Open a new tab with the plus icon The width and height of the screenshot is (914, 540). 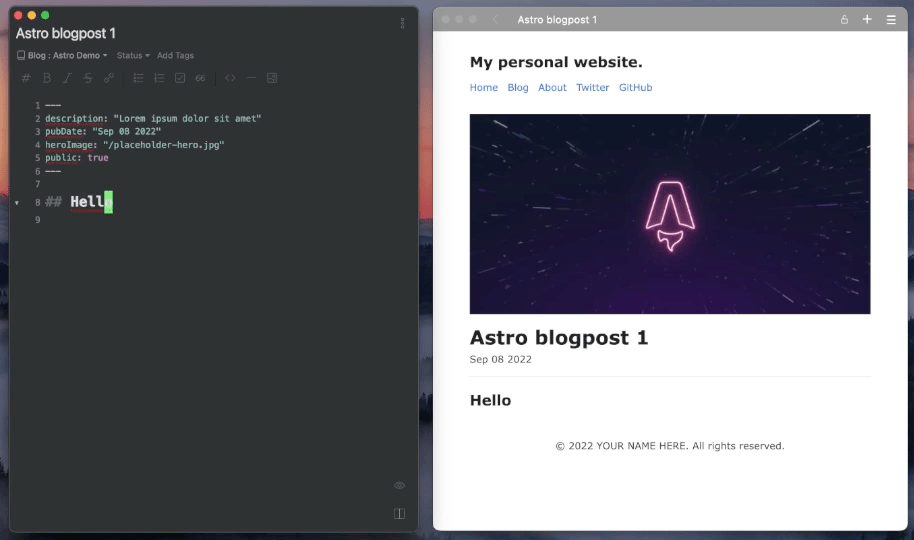[x=867, y=19]
